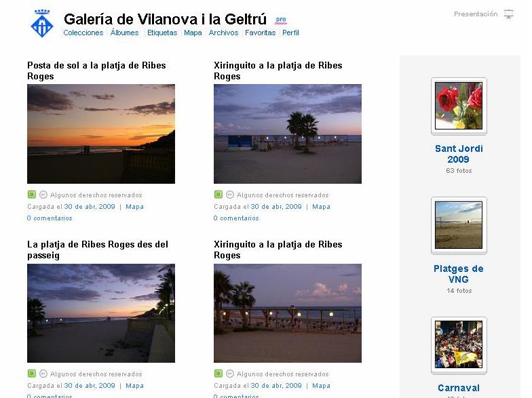Click the Vilanova coat of arms logo
Screen dimensions: 532x398
[x=42, y=23]
